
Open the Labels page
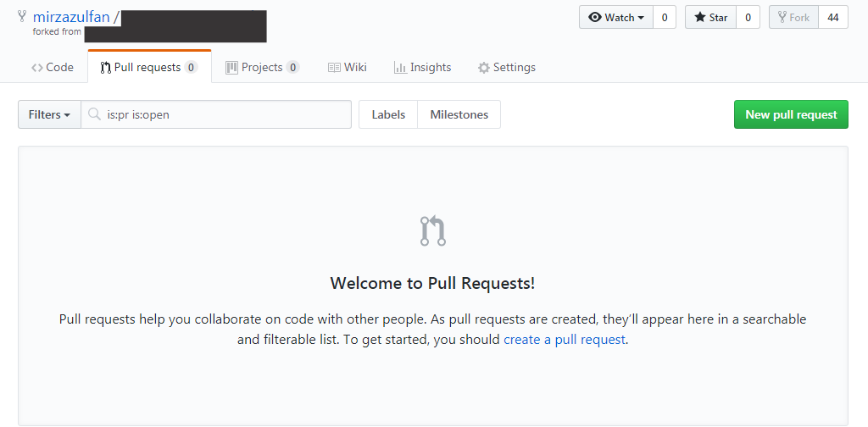tap(388, 114)
